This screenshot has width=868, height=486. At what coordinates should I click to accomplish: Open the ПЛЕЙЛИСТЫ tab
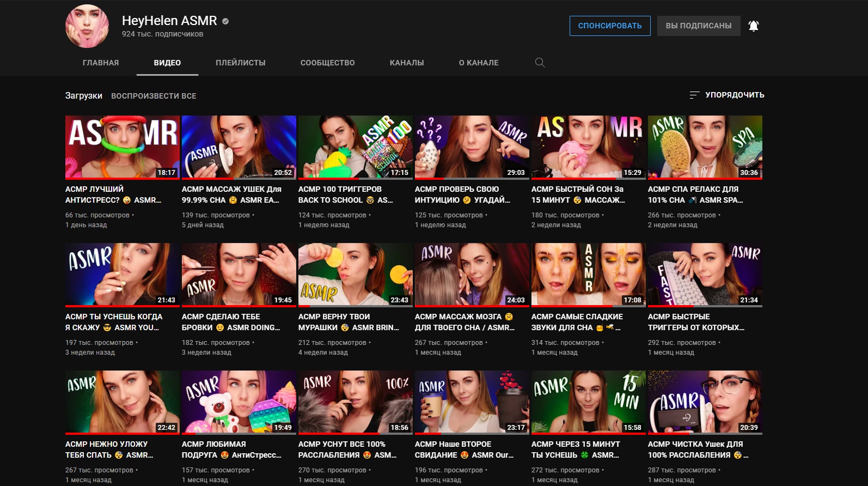(241, 63)
